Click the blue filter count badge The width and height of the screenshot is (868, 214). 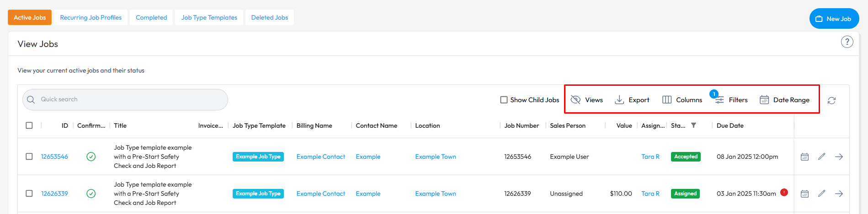pyautogui.click(x=714, y=94)
